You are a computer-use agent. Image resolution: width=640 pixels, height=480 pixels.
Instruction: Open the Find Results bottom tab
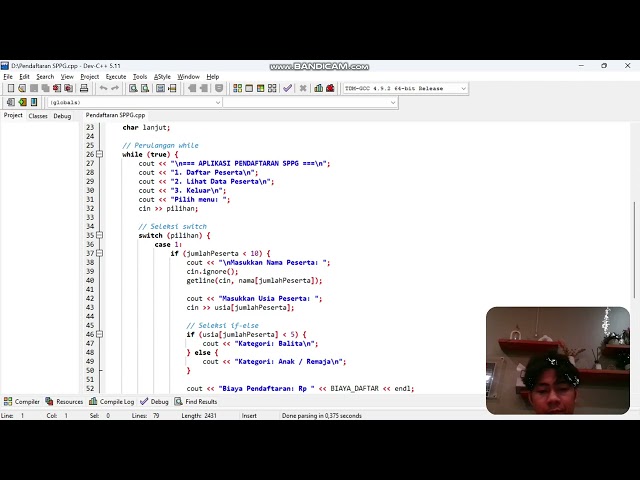196,402
